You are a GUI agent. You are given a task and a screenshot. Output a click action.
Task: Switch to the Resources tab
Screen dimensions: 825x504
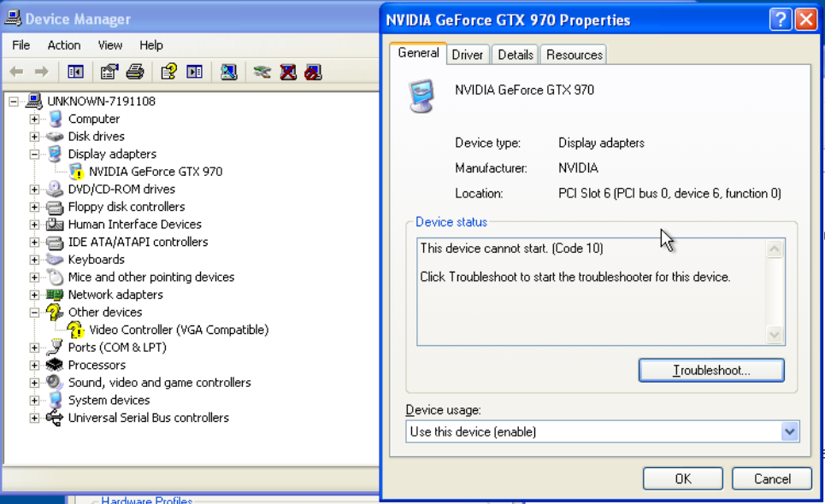click(x=574, y=55)
